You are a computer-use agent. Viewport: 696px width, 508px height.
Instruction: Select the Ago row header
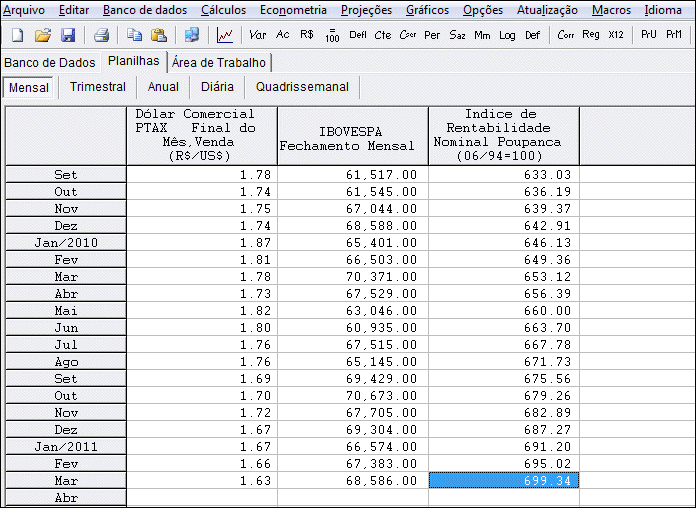[x=66, y=361]
